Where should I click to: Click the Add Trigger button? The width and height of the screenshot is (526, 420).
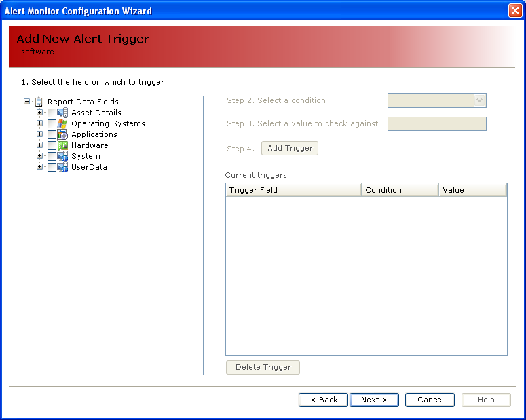pos(290,149)
